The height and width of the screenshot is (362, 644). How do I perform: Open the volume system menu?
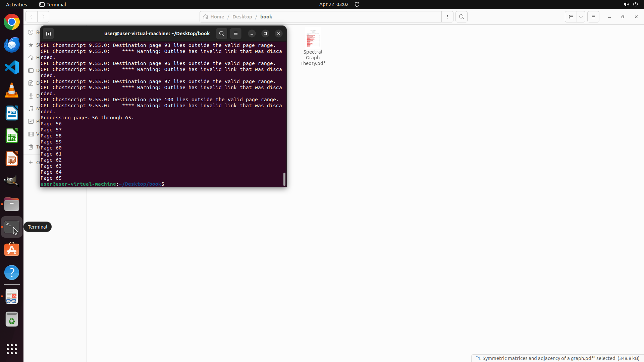click(x=626, y=4)
